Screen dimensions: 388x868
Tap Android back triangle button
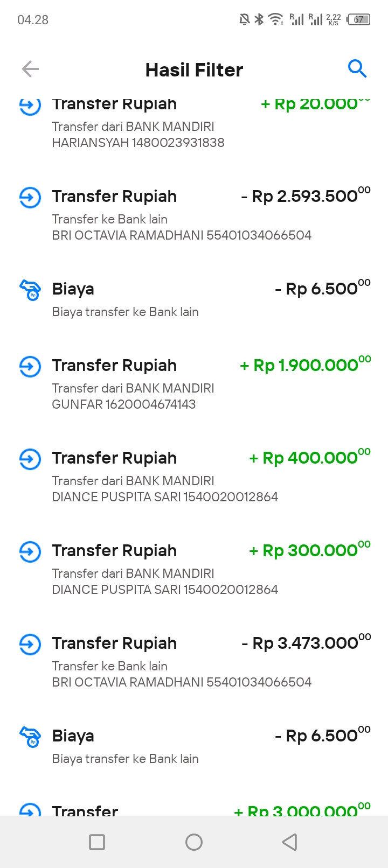pos(290,842)
